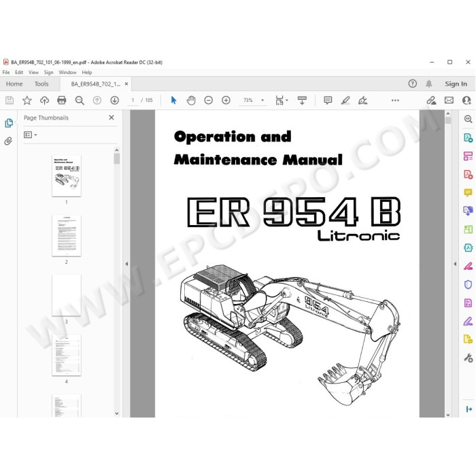Switch to the Tools tab
476x476 pixels.
[41, 84]
